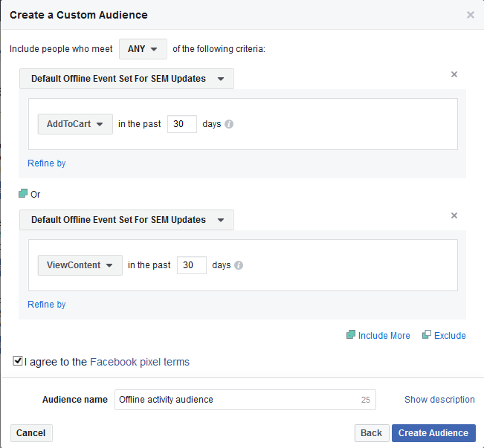The width and height of the screenshot is (484, 448).
Task: Remove the AddToCart criteria block
Action: click(x=454, y=74)
